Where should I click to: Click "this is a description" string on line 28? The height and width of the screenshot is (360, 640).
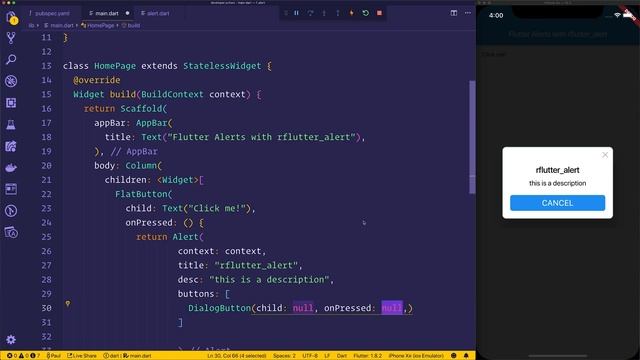[269, 280]
